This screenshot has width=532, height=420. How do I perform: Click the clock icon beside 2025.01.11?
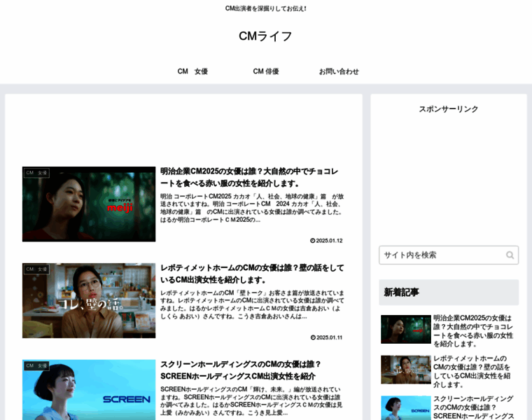click(313, 337)
